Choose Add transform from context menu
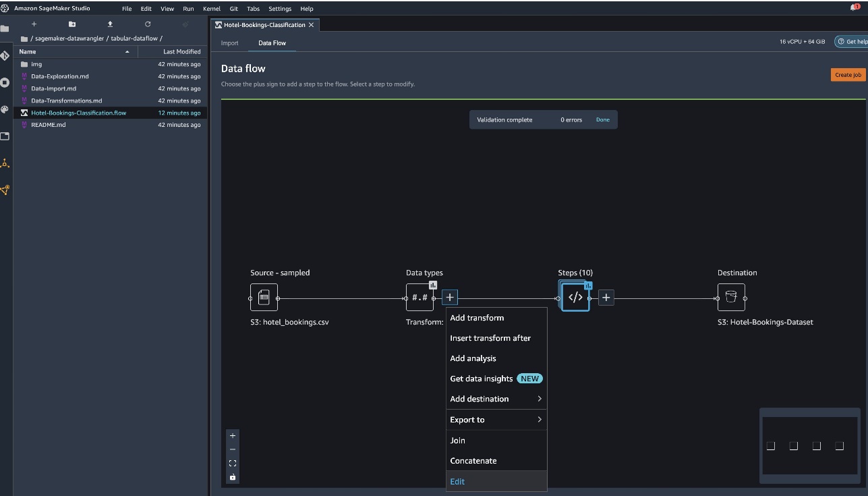This screenshot has width=868, height=496. coord(496,318)
